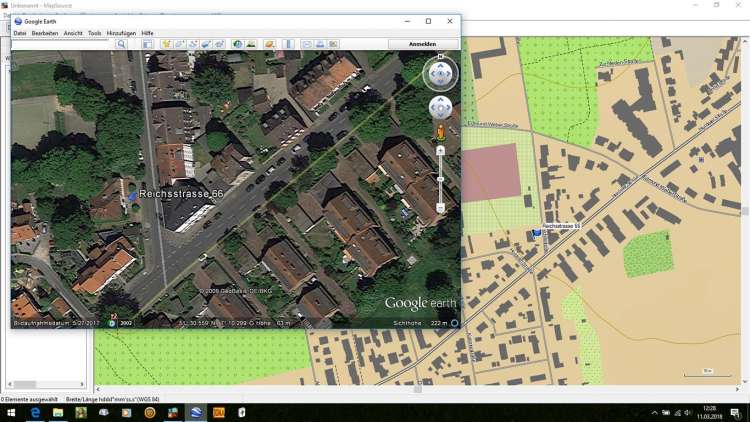Click the add image overlay icon
750x422 pixels.
click(x=206, y=44)
